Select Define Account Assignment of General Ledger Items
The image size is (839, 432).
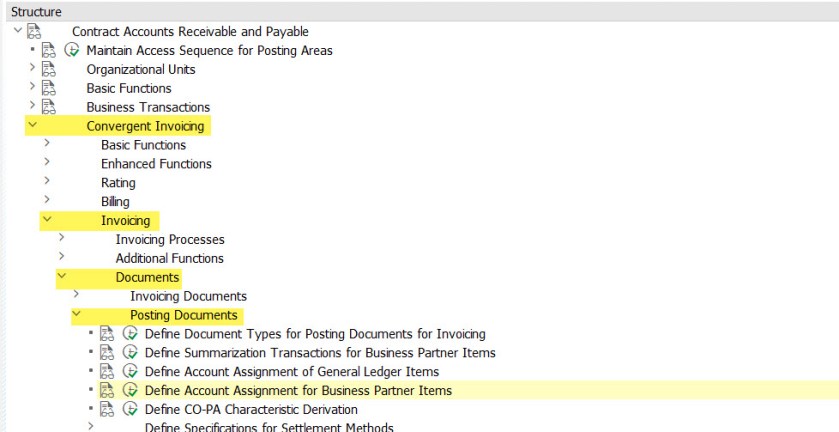tap(292, 372)
